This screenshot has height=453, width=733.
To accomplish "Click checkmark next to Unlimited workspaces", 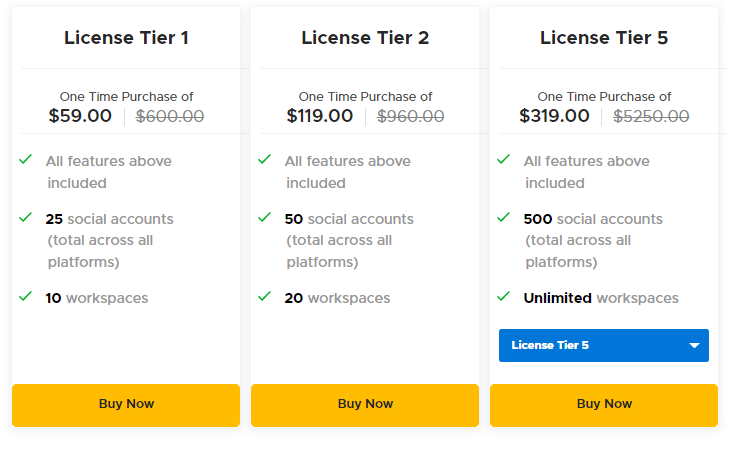I will (504, 297).
